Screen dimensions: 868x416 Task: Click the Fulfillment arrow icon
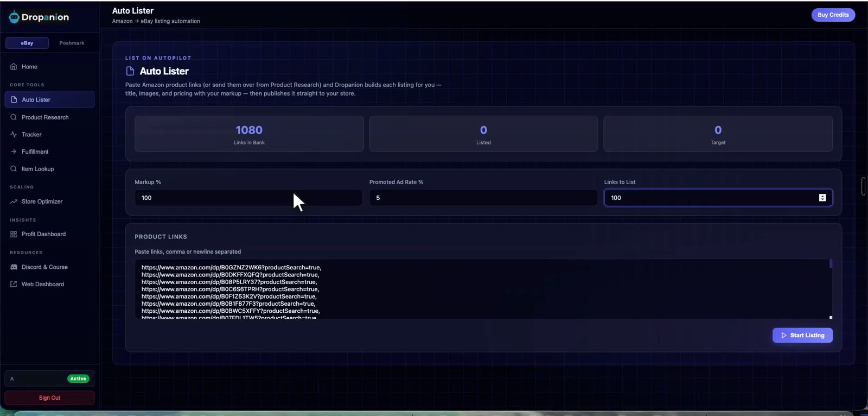point(14,152)
